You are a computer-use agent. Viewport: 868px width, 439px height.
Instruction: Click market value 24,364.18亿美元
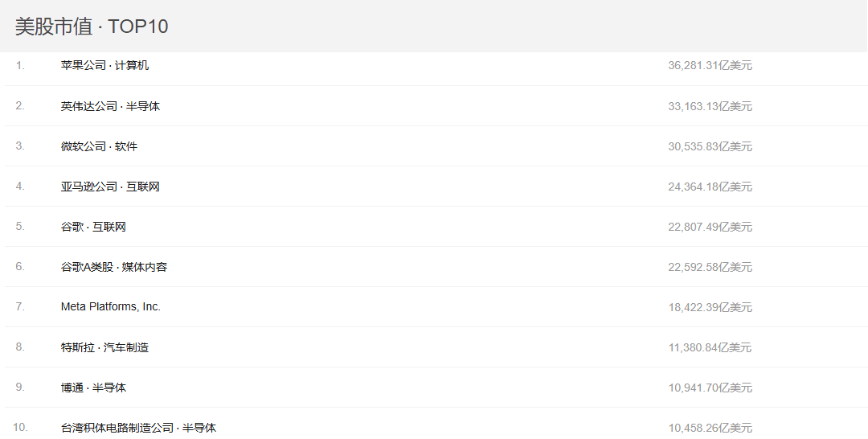(x=710, y=187)
